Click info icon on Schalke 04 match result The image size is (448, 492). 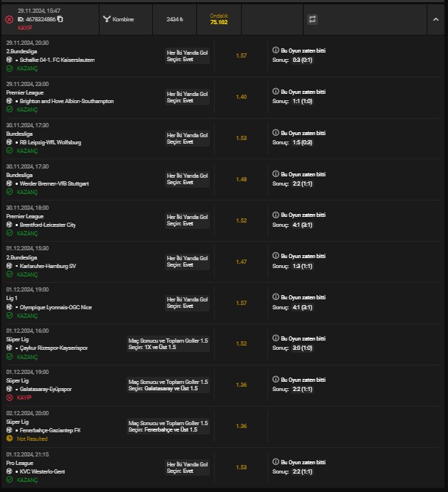pyautogui.click(x=276, y=50)
